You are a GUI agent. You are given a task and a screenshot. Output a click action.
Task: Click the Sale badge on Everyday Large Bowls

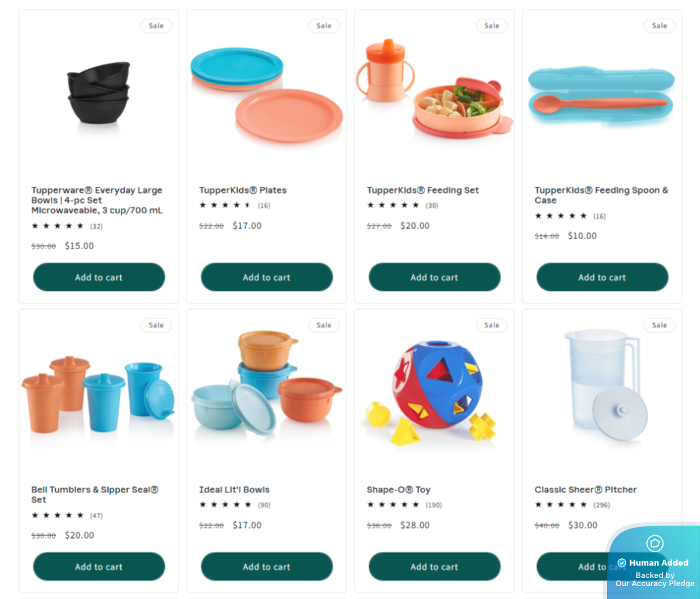[x=156, y=26]
